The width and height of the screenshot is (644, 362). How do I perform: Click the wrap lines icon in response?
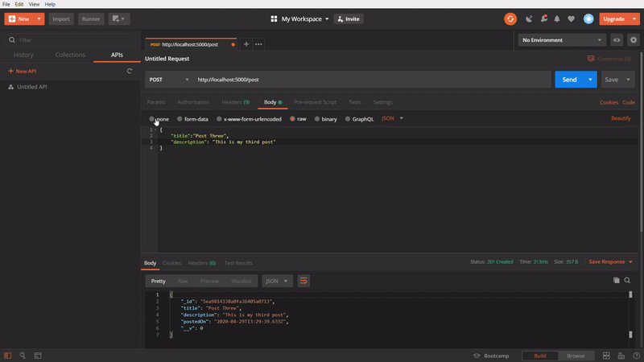click(x=303, y=281)
